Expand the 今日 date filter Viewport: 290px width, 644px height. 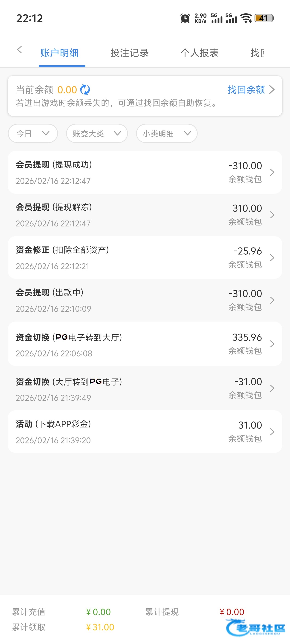33,133
